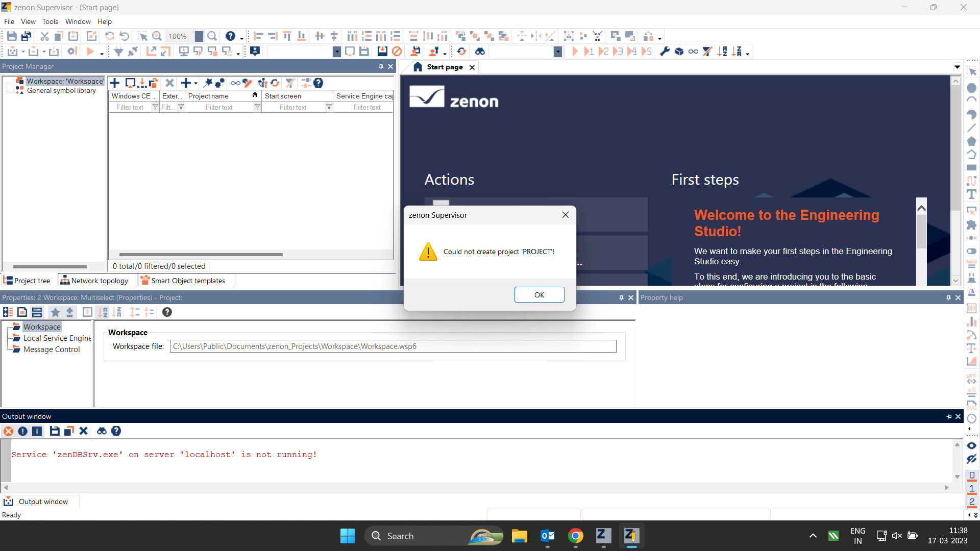Open the project wizard magic wand icon

[208, 83]
